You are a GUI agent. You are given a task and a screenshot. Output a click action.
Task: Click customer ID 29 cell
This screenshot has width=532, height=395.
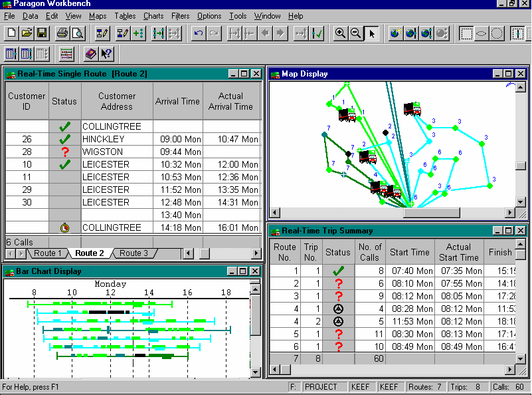(x=27, y=190)
